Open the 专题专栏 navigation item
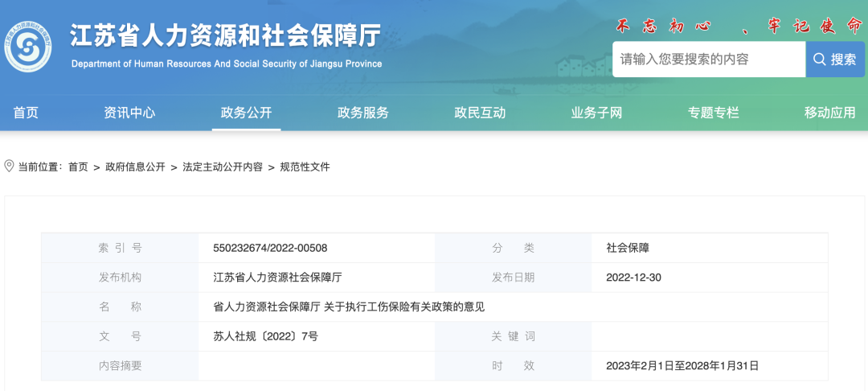The image size is (868, 391). pos(714,113)
